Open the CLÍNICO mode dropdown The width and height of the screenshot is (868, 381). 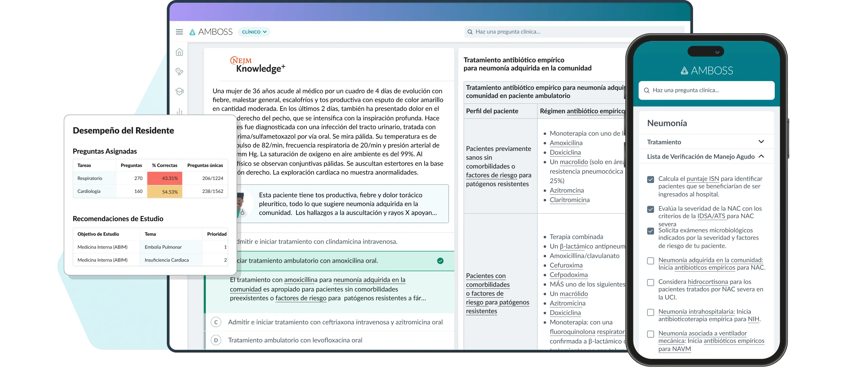(x=254, y=32)
